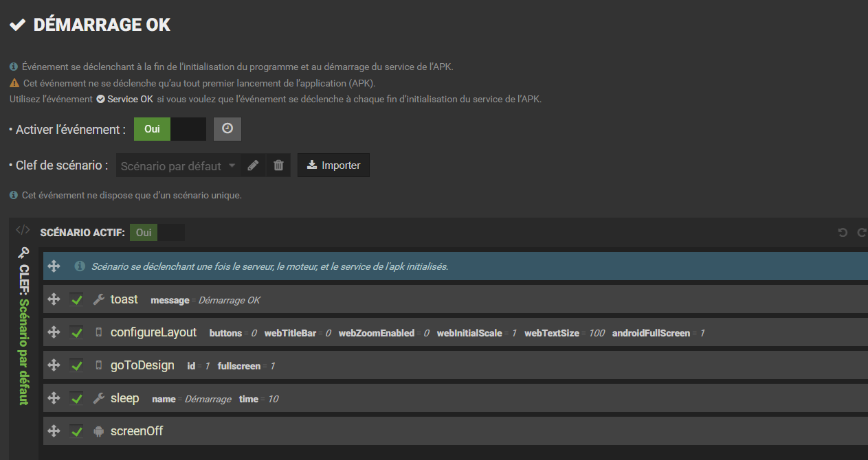Click the wrench icon beside the toast command

(98, 299)
